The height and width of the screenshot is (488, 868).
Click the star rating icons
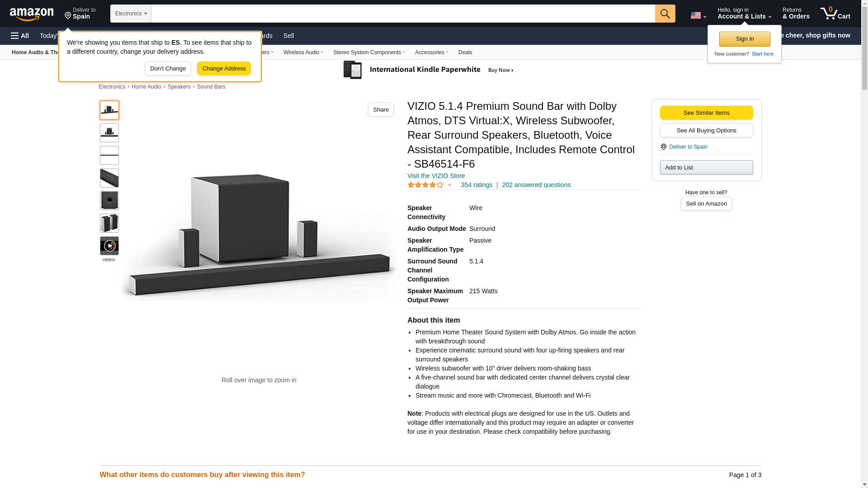pos(425,185)
